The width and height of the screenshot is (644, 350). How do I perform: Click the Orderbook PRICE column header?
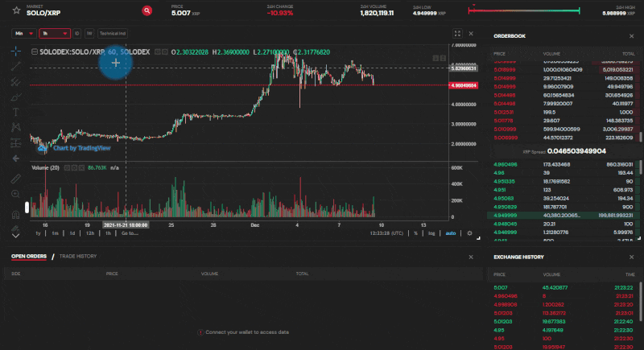tap(499, 54)
